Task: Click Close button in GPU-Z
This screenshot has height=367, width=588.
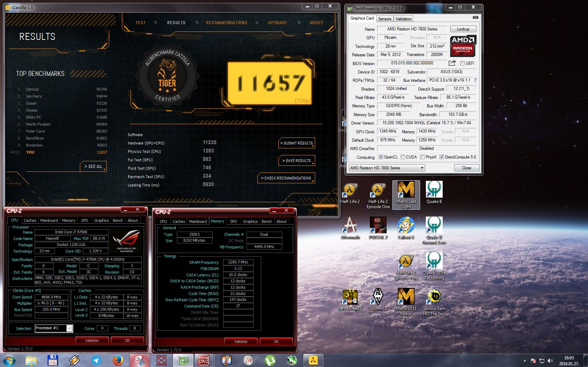Action: coord(466,168)
